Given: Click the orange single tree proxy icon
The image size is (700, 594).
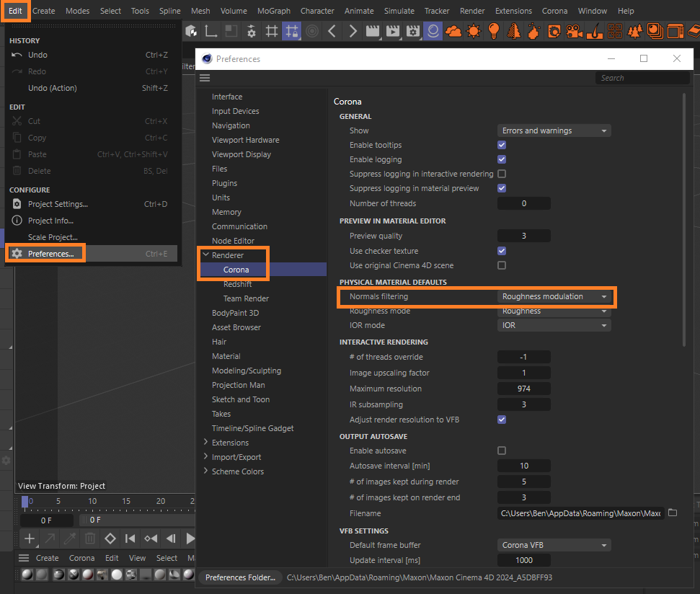Looking at the screenshot, I should (x=514, y=31).
